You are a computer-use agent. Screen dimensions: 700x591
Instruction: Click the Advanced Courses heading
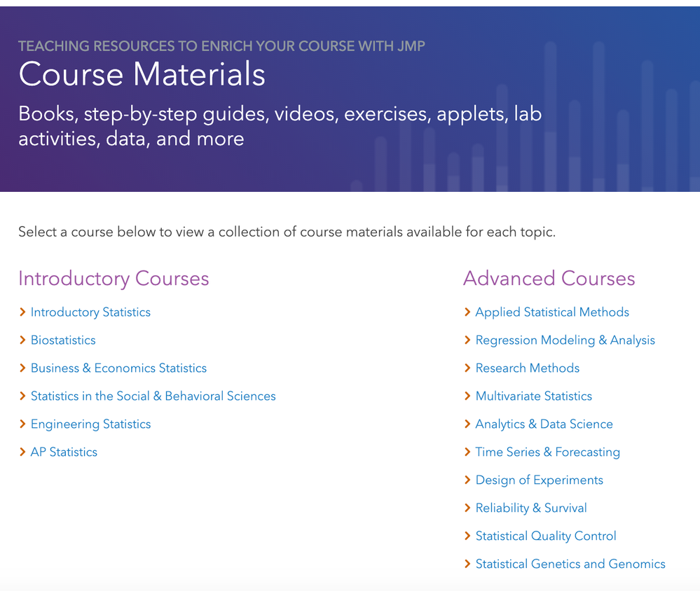(549, 279)
